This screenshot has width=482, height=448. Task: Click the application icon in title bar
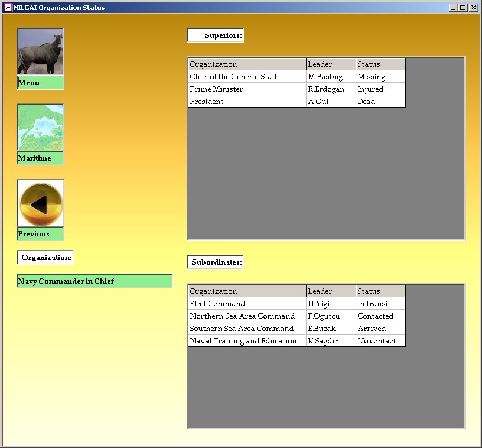pyautogui.click(x=8, y=8)
